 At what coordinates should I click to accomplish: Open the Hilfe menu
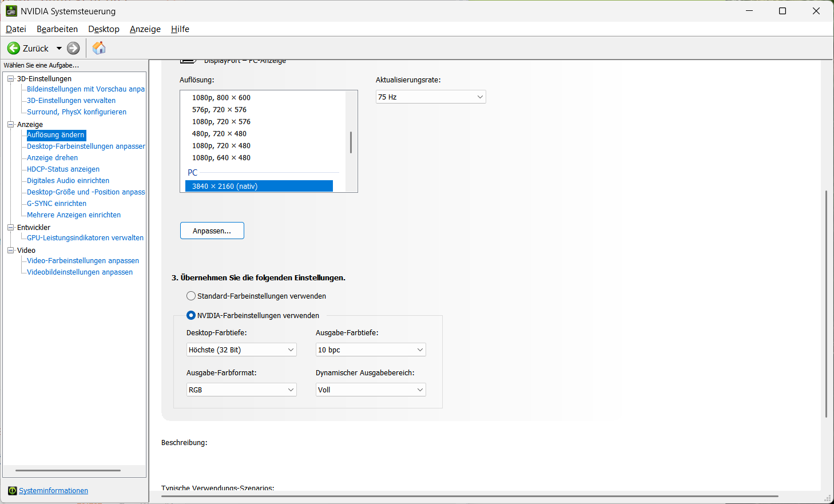coord(180,29)
